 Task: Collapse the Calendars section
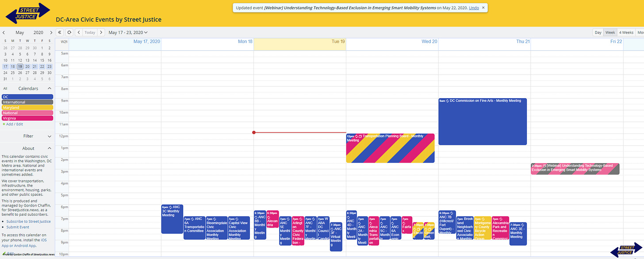(50, 88)
